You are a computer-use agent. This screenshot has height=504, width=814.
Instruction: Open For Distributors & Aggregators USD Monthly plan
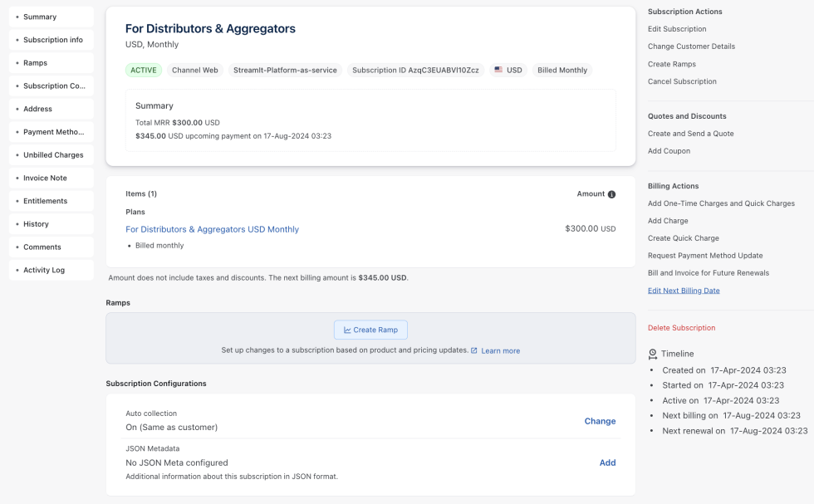(212, 229)
